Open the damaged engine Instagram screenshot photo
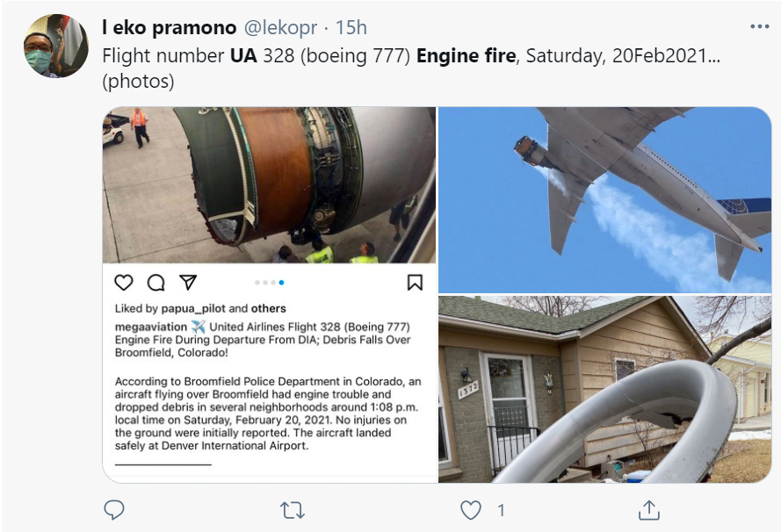 tap(270, 295)
